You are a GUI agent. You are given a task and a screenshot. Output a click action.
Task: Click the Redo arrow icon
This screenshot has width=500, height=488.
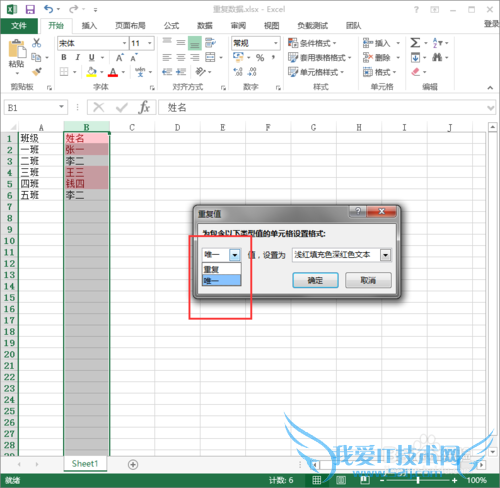tap(74, 9)
